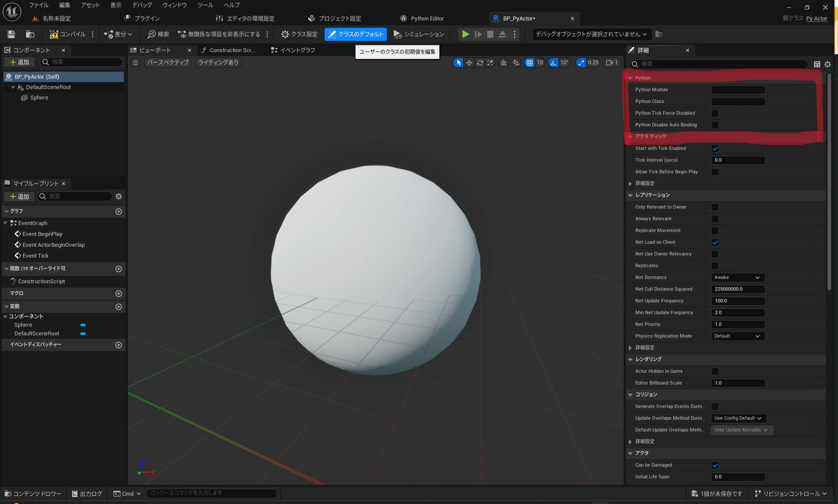Screen dimensions: 838x504
Task: Uncheck Start with Tick Enabled
Action: click(715, 149)
